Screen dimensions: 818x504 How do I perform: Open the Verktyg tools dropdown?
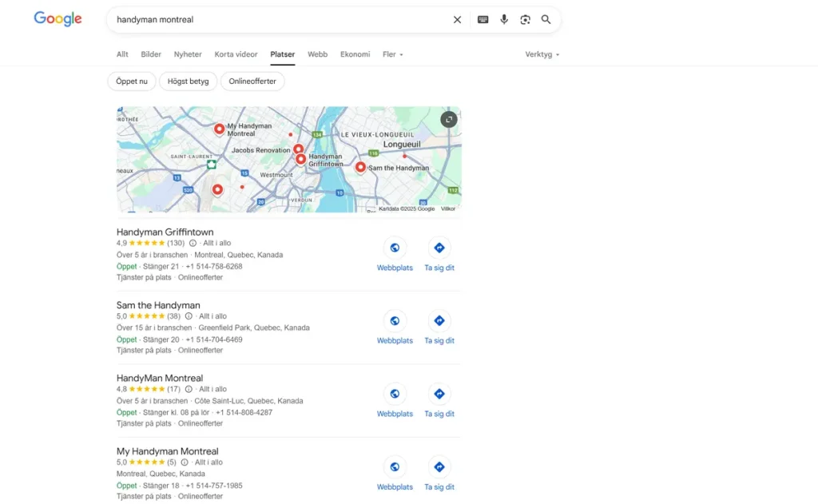542,54
